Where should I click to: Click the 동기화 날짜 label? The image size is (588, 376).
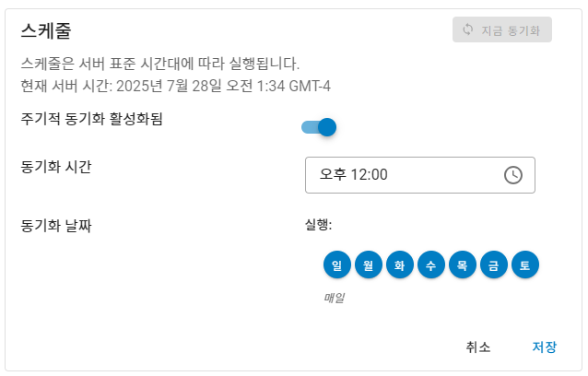(x=55, y=225)
